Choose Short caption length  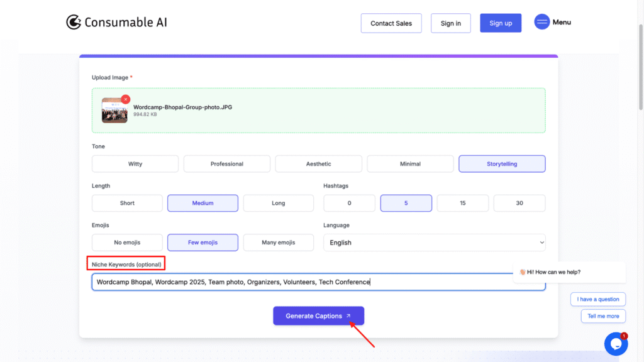[x=127, y=203]
